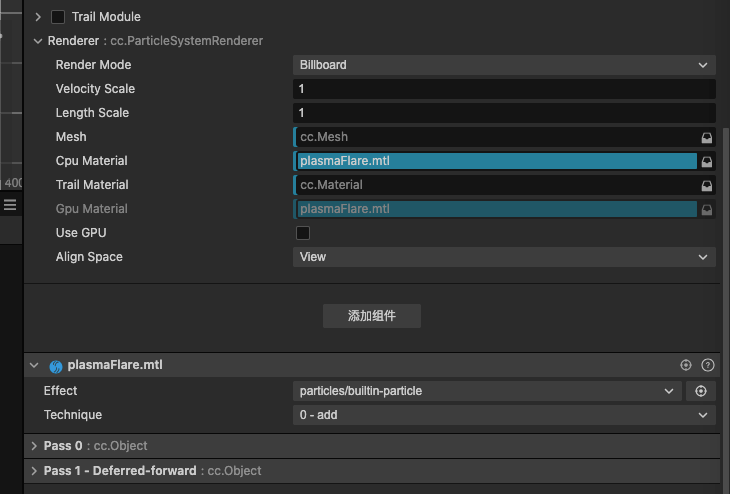Click the Trail Material asset picker icon
The image size is (730, 494).
[x=707, y=185]
